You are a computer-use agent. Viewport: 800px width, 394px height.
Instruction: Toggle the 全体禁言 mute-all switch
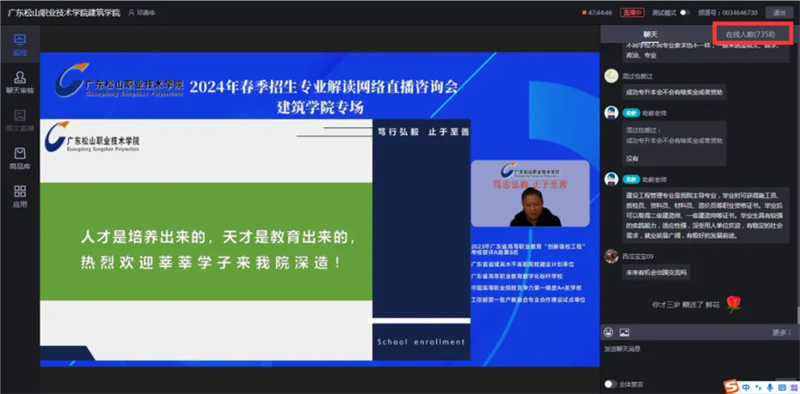(609, 384)
